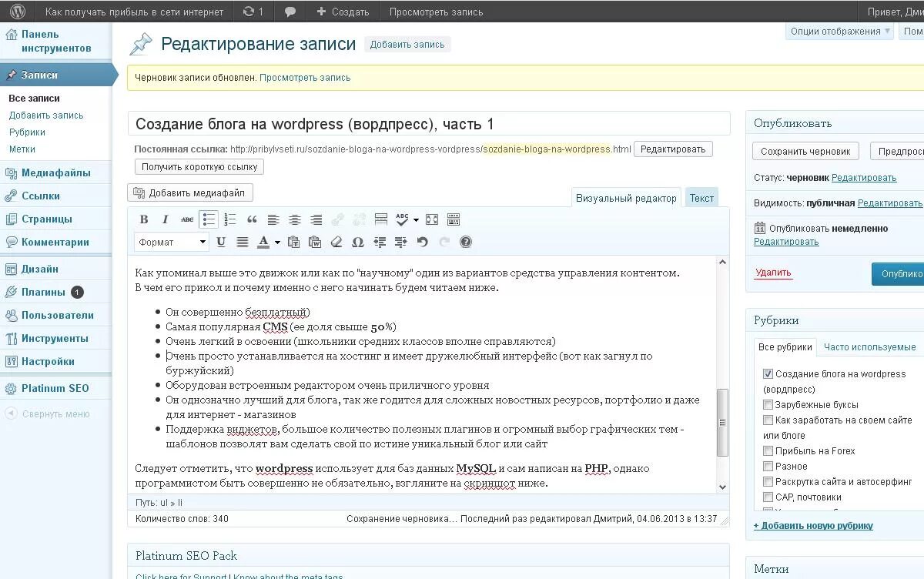Insert a special character (Omega)
924x579 pixels.
(357, 242)
